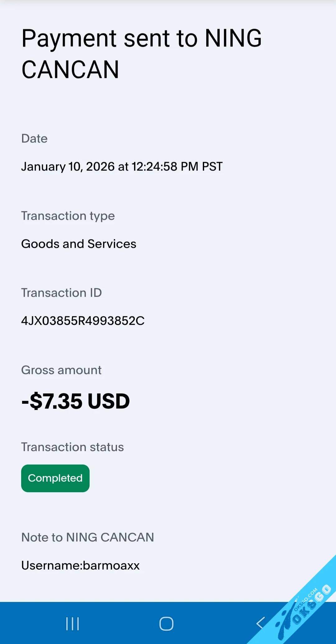Tap the Android back navigation arrow
Image resolution: width=336 pixels, height=644 pixels.
261,623
